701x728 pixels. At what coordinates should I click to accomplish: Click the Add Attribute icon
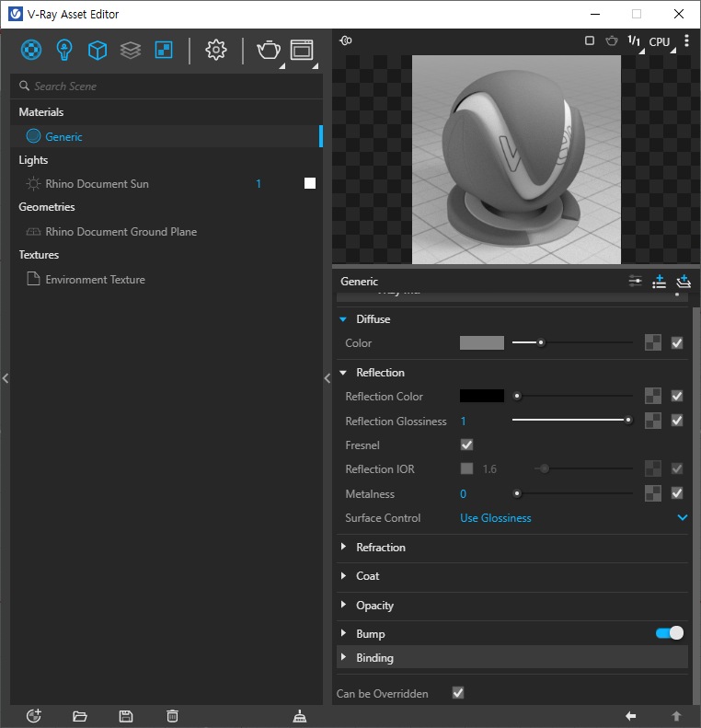(659, 281)
